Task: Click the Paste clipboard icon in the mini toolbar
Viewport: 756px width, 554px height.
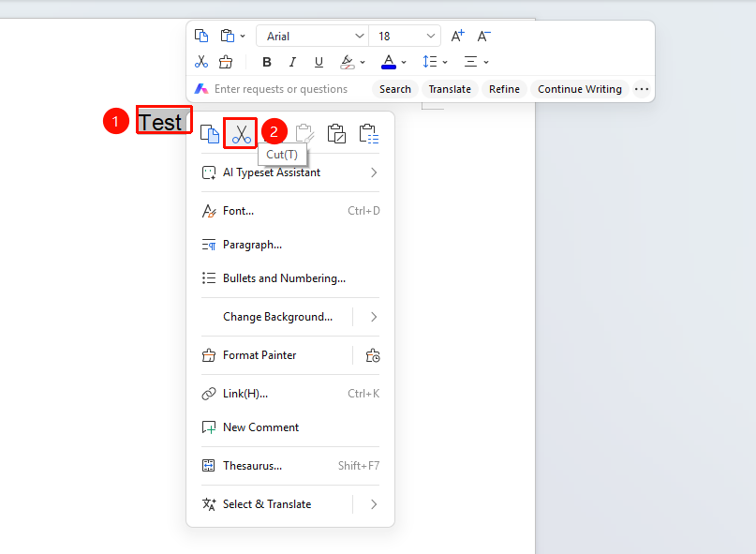Action: [227, 36]
